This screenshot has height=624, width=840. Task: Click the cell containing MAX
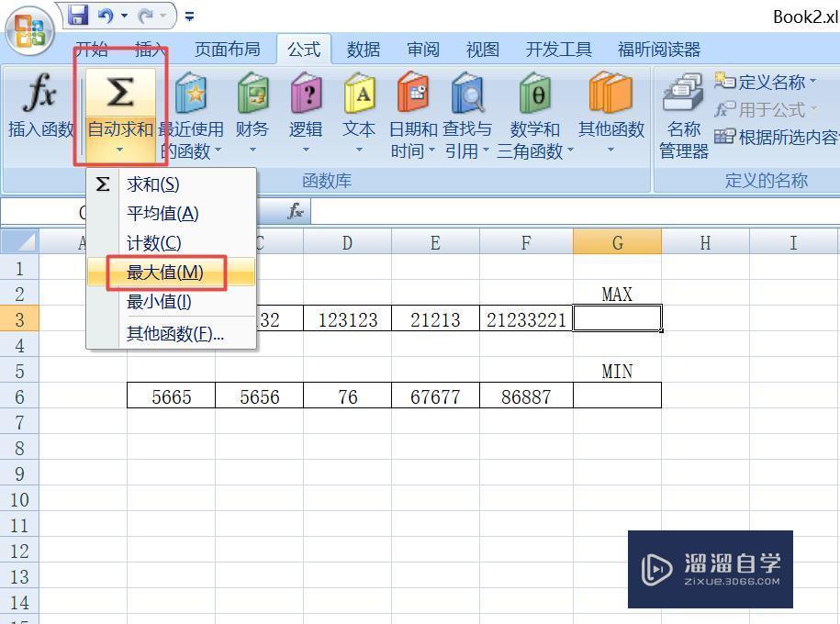coord(617,294)
